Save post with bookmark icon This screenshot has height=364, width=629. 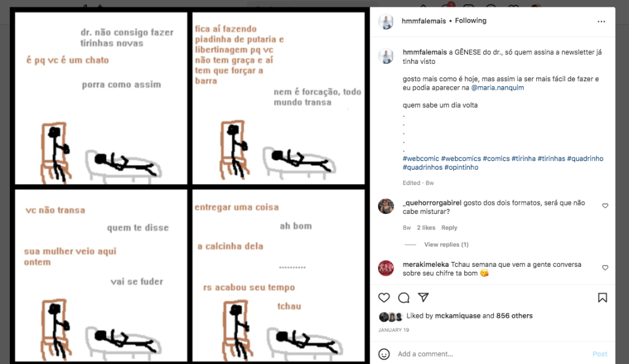[602, 298]
